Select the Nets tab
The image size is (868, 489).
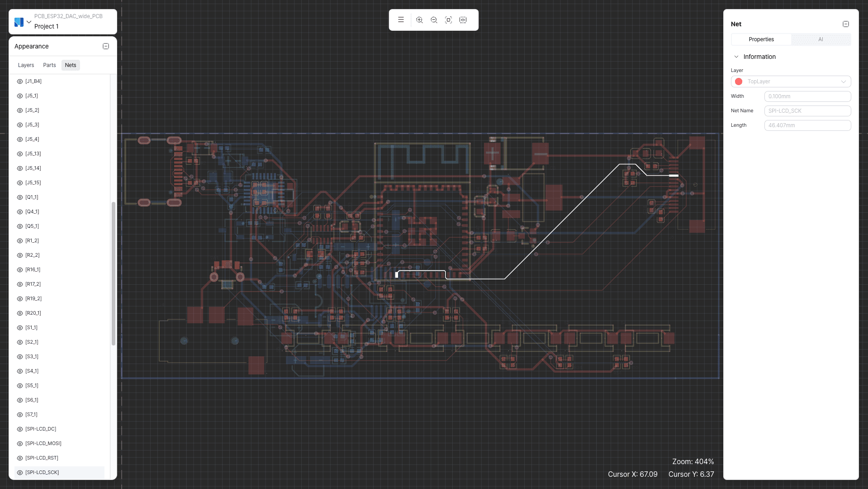(71, 65)
